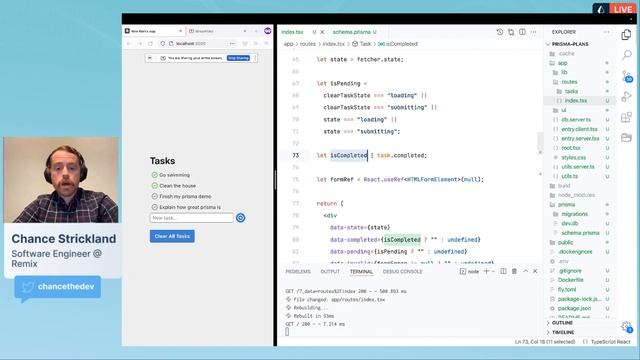
Task: Split the terminal panel
Action: [x=503, y=271]
